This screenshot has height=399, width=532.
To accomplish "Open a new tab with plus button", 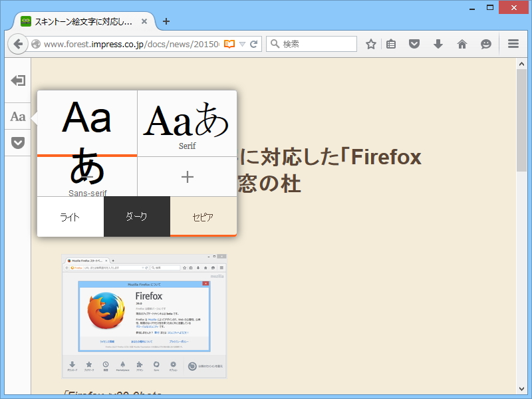I will pos(166,21).
